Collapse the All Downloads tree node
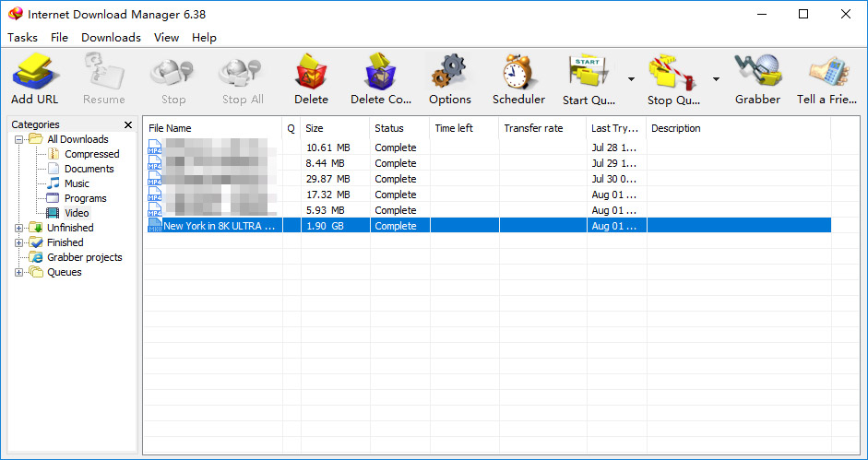Image resolution: width=868 pixels, height=460 pixels. point(19,139)
